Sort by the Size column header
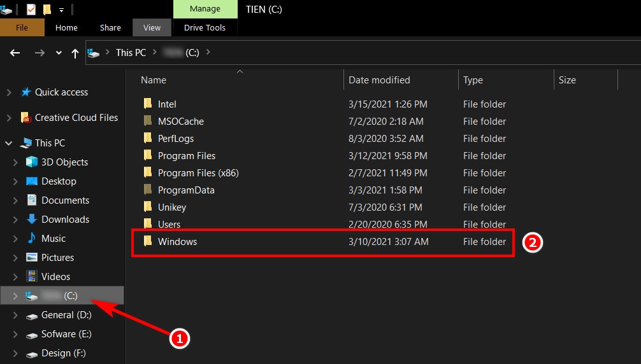Viewport: 641px width, 364px height. click(x=568, y=80)
